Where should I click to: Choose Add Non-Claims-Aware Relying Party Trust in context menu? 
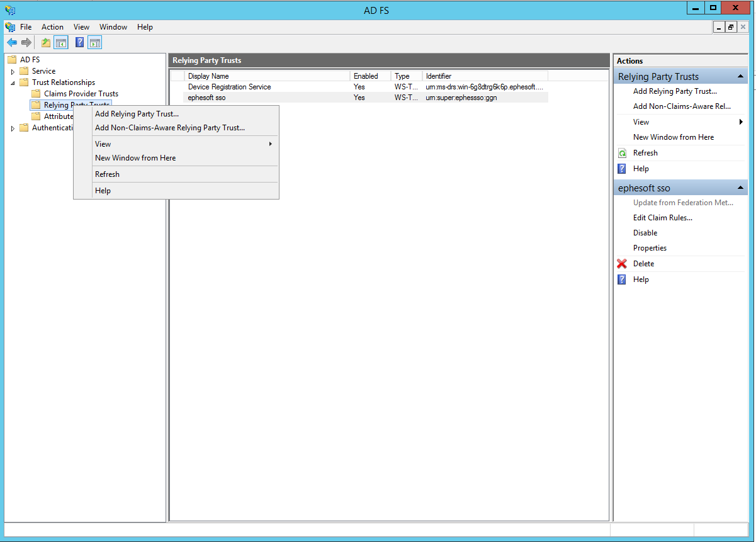click(176, 128)
